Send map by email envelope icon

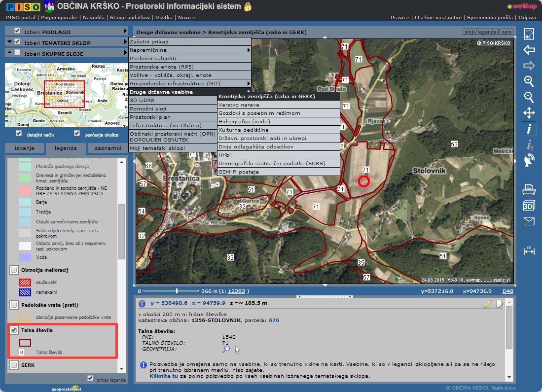[529, 221]
